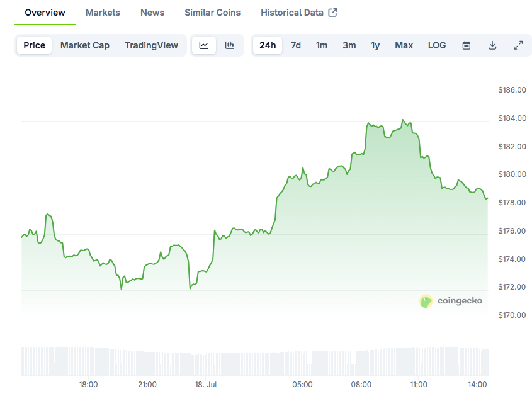Switch chart to Market Cap
The image size is (532, 401).
(85, 45)
